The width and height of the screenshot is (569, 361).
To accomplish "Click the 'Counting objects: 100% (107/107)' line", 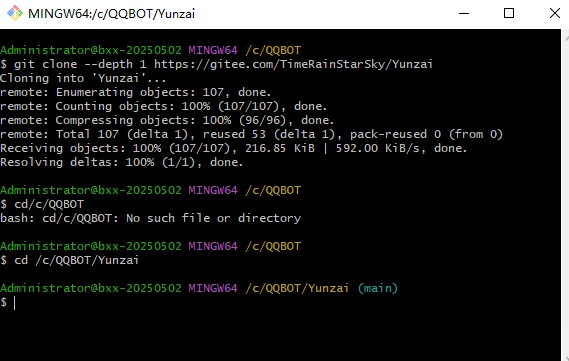I will 163,106.
